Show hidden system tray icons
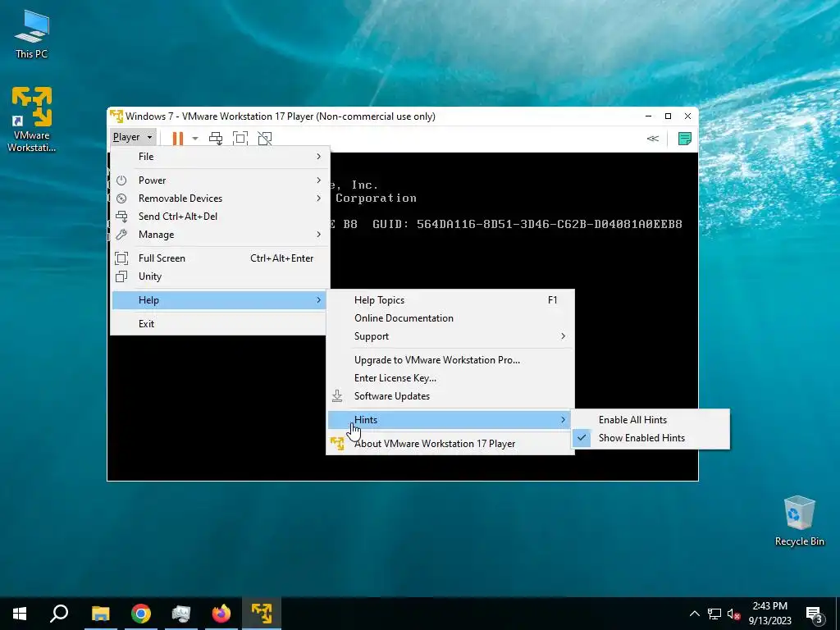The image size is (840, 630). click(694, 614)
